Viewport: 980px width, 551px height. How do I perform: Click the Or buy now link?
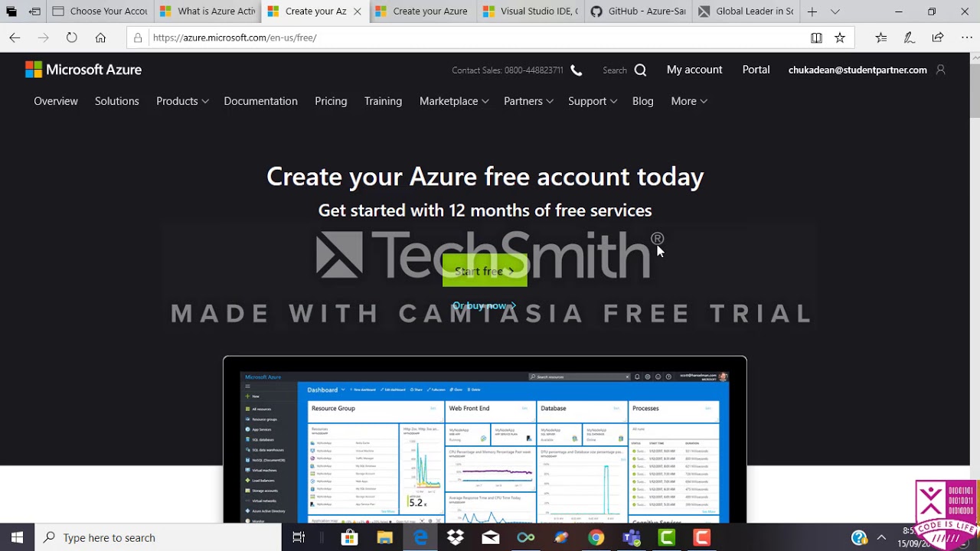coord(485,305)
